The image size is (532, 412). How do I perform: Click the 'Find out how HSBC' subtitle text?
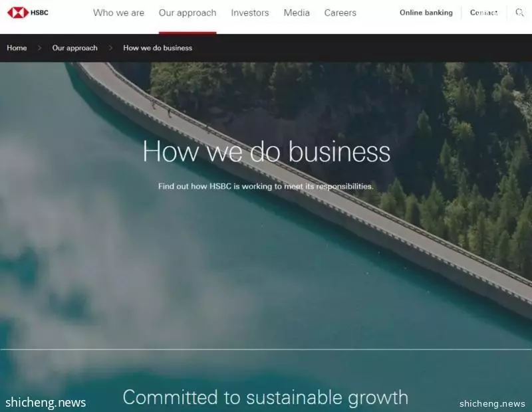coord(265,186)
